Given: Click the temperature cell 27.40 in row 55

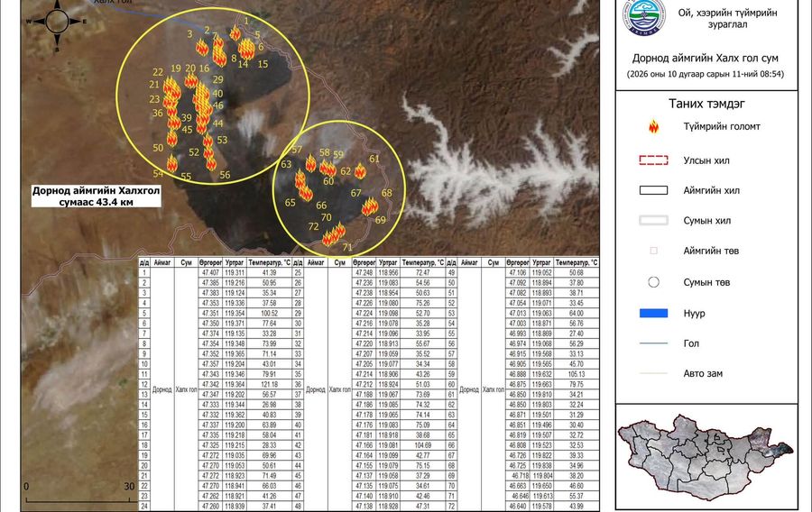Looking at the screenshot, I should pyautogui.click(x=577, y=334).
